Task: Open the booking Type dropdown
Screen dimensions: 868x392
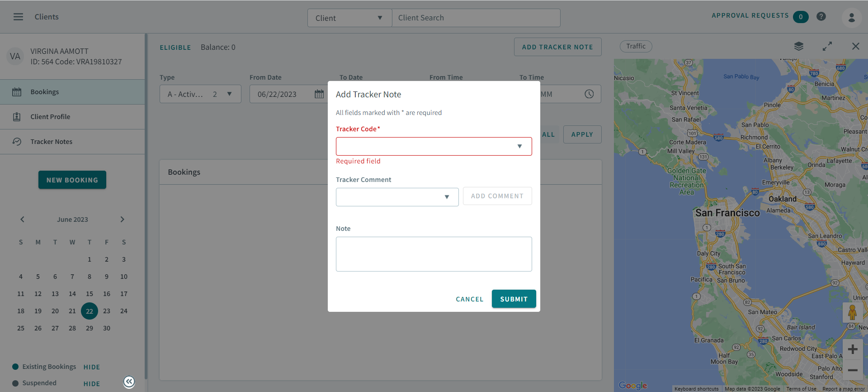Action: (x=200, y=94)
